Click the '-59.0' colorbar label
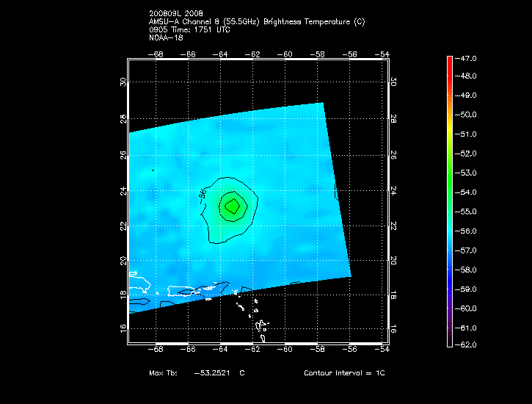 point(465,289)
